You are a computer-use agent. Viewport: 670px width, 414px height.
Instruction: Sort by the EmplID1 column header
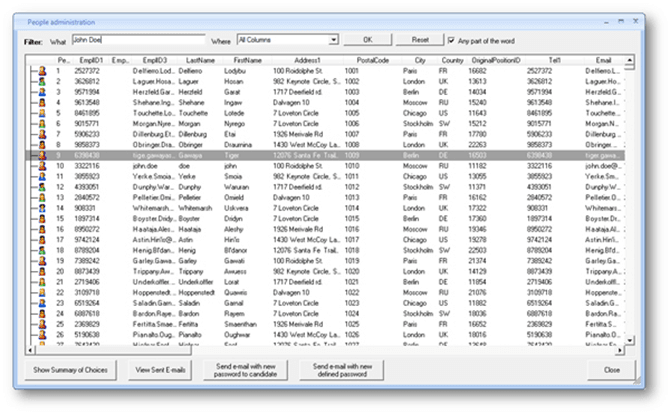tap(91, 60)
